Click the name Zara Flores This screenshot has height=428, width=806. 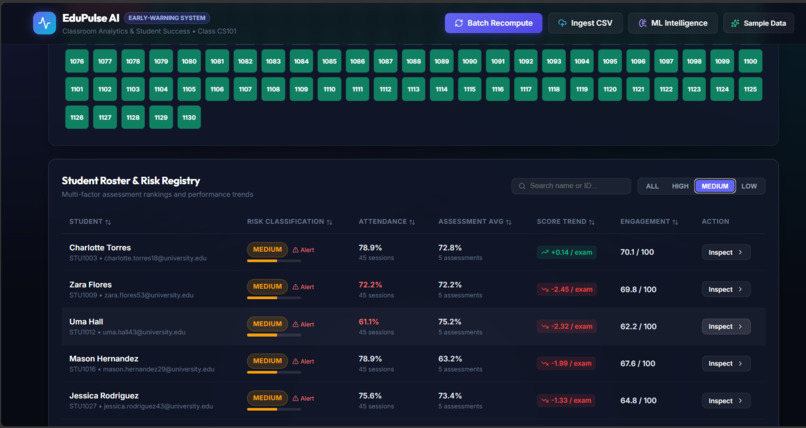tap(90, 285)
